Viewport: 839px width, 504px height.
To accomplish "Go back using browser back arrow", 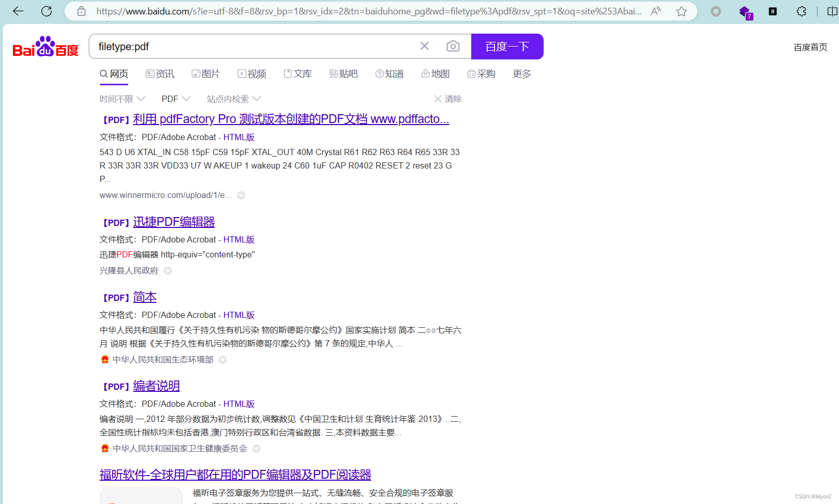I will pyautogui.click(x=18, y=11).
